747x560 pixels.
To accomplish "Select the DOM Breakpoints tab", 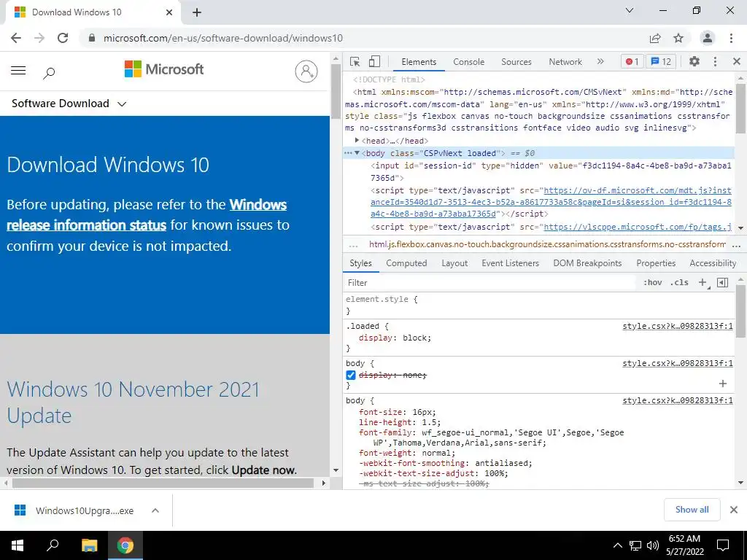I will click(x=587, y=263).
